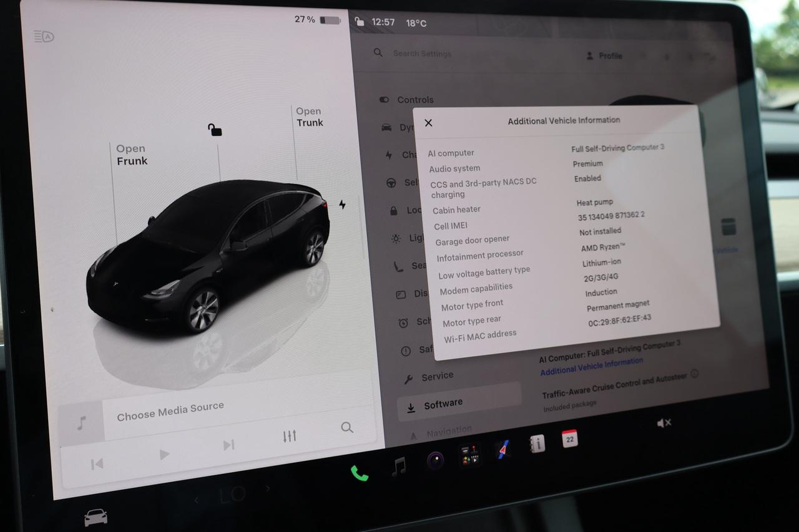Select the 'Heat pump' value
Image resolution: width=799 pixels, height=532 pixels.
click(595, 202)
